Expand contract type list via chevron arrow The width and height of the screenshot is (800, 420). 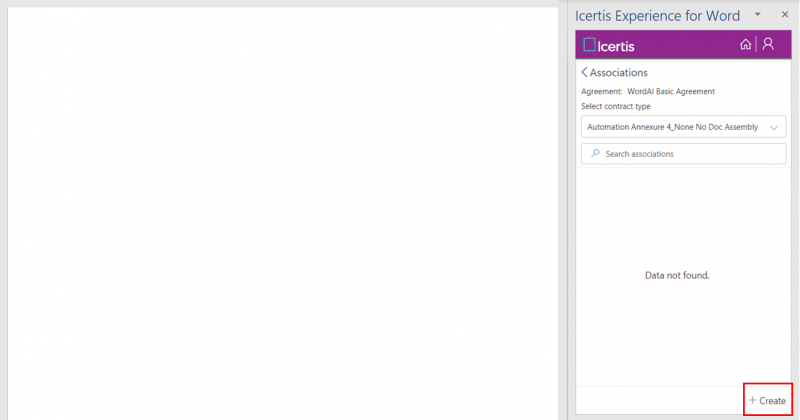[774, 128]
